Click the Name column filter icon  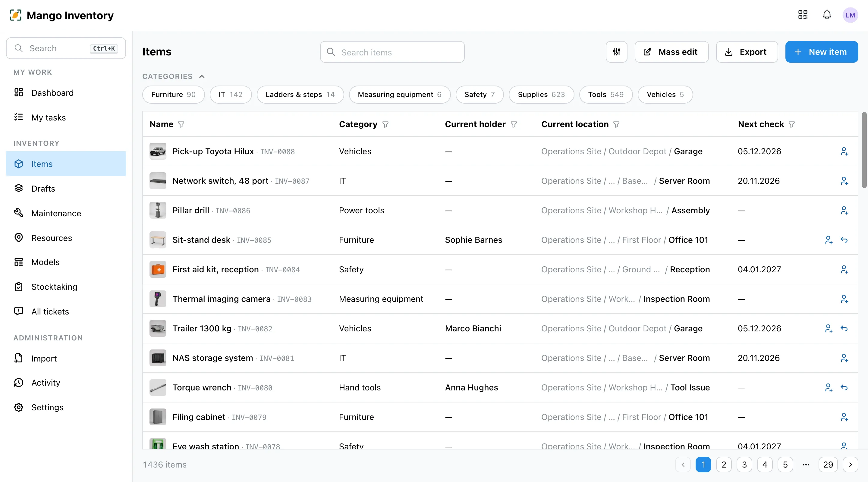pos(181,125)
